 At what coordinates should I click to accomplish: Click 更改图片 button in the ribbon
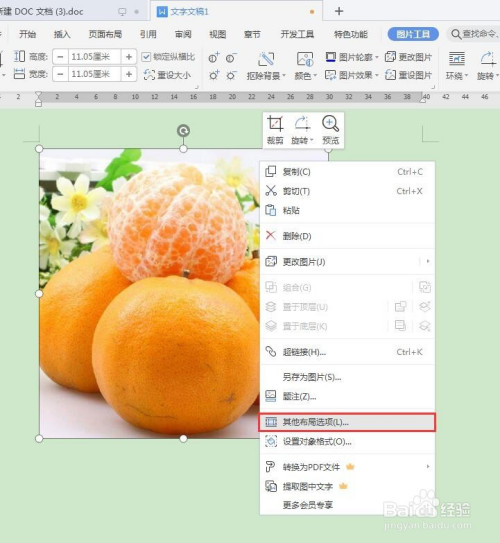409,57
